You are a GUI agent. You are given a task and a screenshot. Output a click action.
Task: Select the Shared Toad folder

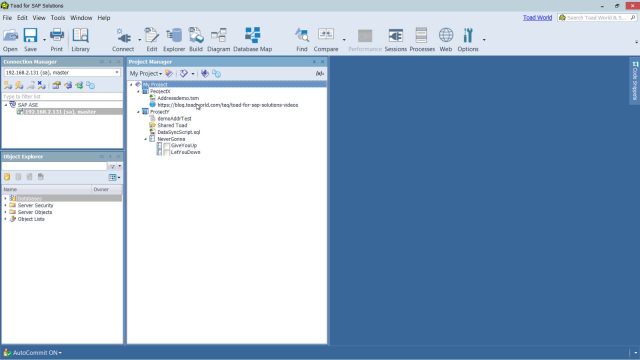172,125
